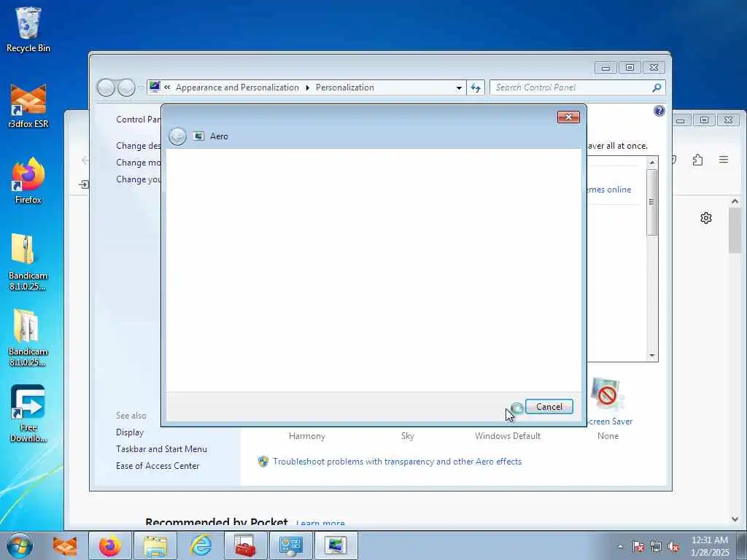Minimize the Personalization window

606,68
